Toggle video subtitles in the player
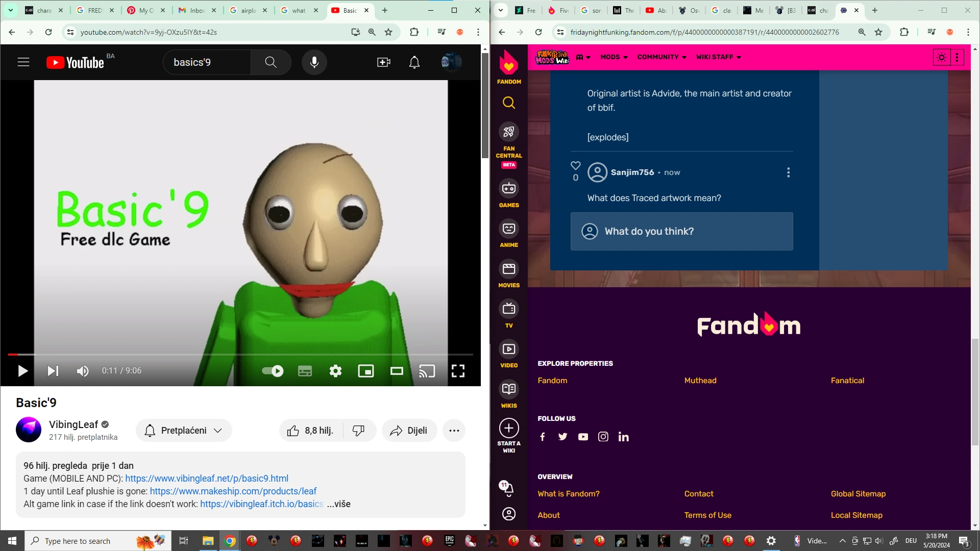Image resolution: width=980 pixels, height=551 pixels. [305, 371]
